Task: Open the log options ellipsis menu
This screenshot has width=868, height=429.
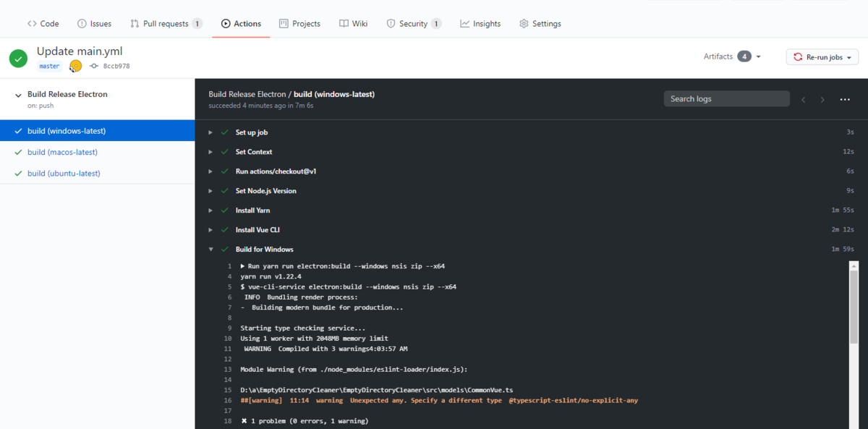Action: click(845, 99)
